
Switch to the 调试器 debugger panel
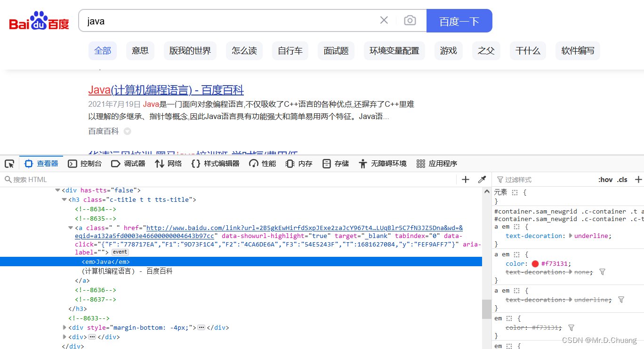128,164
